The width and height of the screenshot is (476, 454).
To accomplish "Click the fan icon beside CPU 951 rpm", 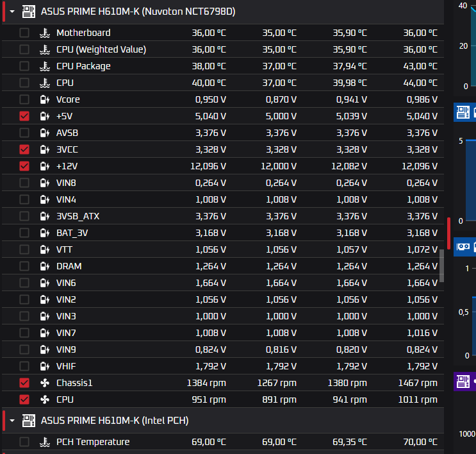I will [45, 399].
